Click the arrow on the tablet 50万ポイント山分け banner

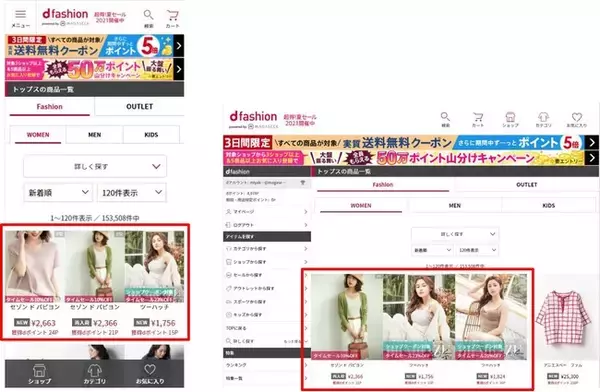click(592, 158)
